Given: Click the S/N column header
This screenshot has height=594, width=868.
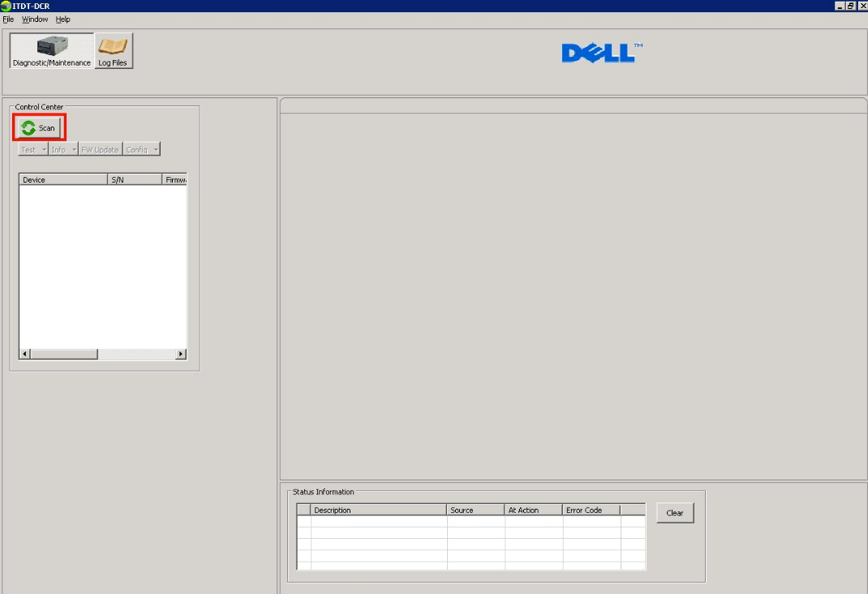Looking at the screenshot, I should (117, 179).
